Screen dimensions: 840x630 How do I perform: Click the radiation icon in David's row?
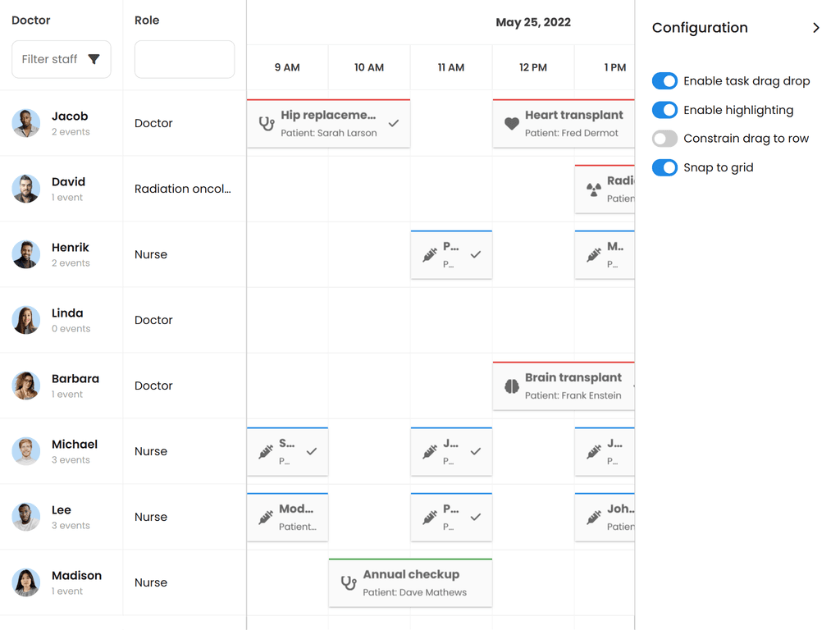[594, 190]
